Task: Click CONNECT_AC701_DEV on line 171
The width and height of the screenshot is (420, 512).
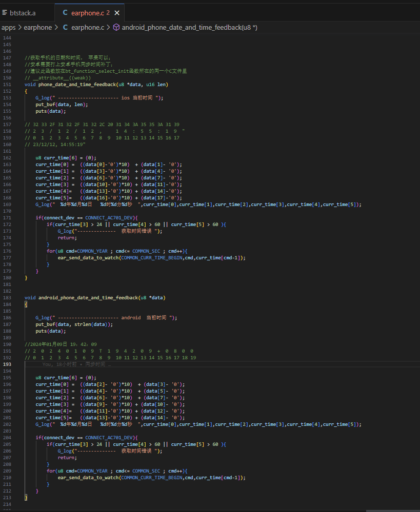Action: 109,218
